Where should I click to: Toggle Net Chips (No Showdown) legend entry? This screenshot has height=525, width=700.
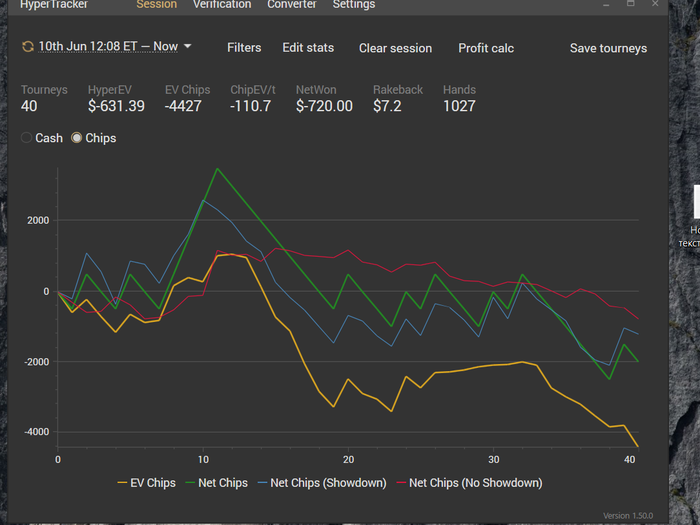click(x=469, y=483)
